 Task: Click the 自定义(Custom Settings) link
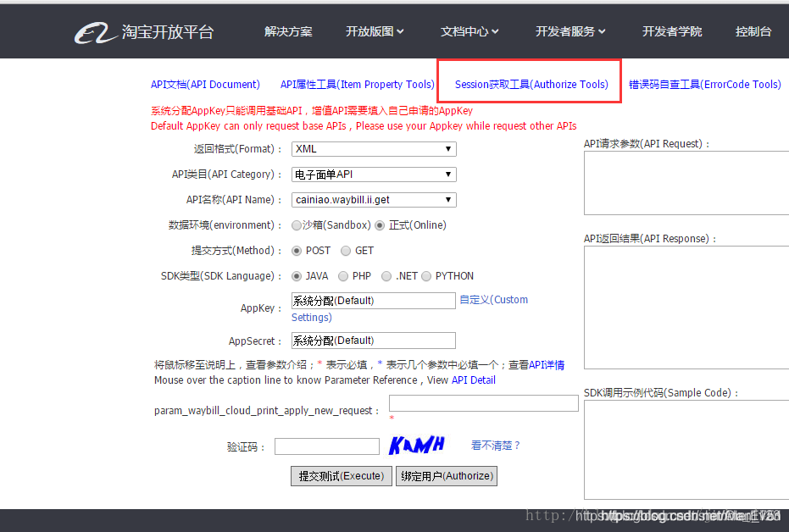point(493,299)
